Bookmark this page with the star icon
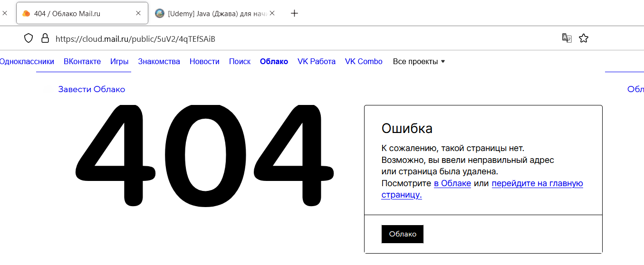644x265 pixels. (584, 38)
